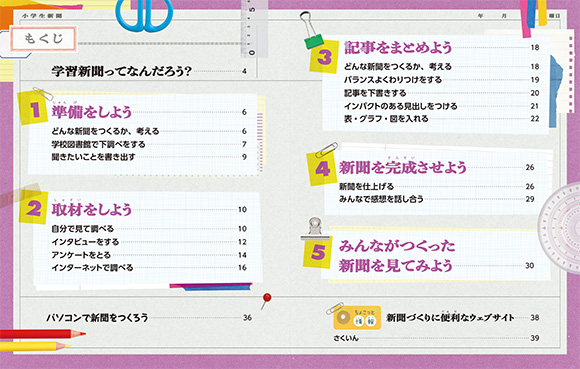Click the yellow number 3 sticky note
The height and width of the screenshot is (369, 580).
point(324,57)
